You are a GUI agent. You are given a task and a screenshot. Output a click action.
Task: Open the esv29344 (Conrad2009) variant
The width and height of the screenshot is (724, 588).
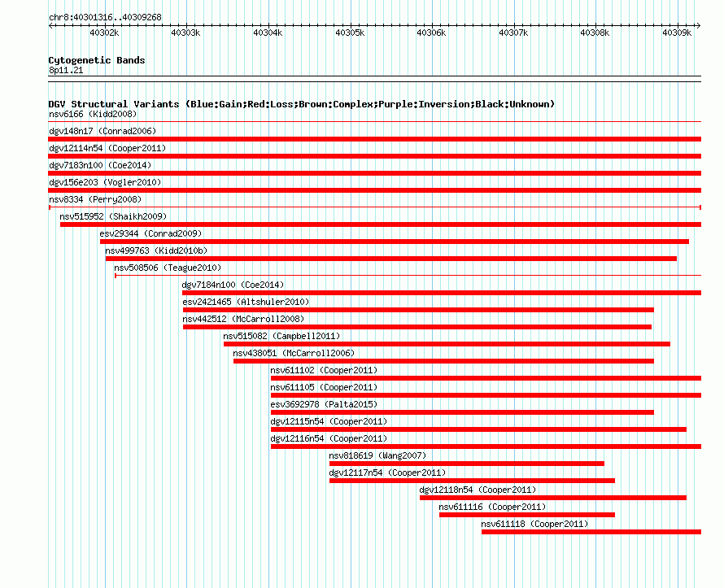coord(151,233)
